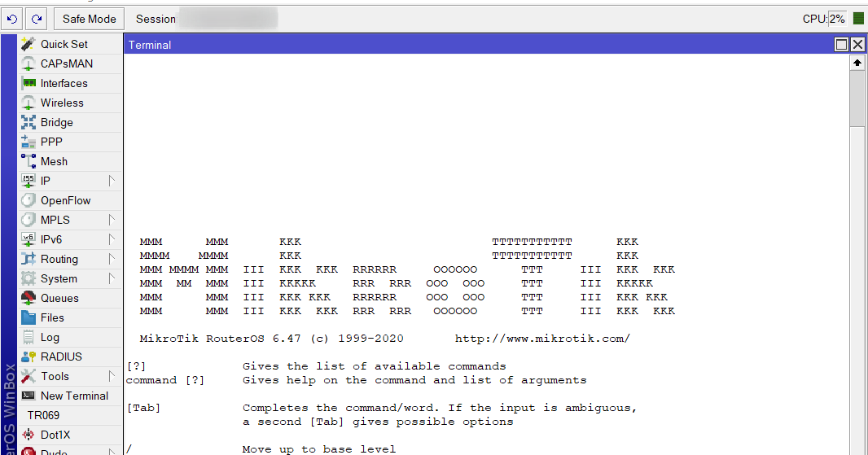The width and height of the screenshot is (868, 455).
Task: Click the New Terminal screen icon
Action: (x=28, y=396)
